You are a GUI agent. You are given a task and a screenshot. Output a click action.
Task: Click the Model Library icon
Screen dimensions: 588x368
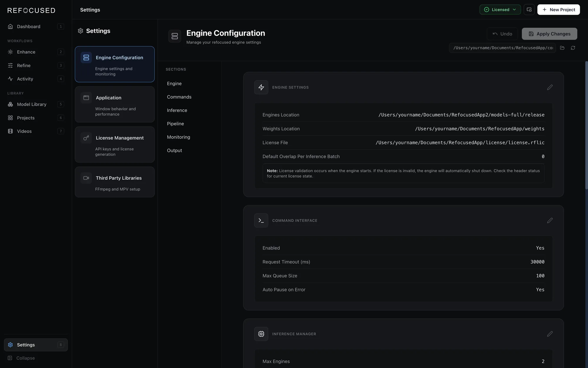pyautogui.click(x=10, y=104)
